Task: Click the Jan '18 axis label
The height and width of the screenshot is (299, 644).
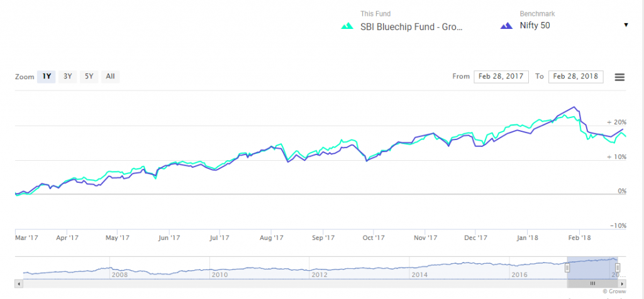Action: (528, 237)
